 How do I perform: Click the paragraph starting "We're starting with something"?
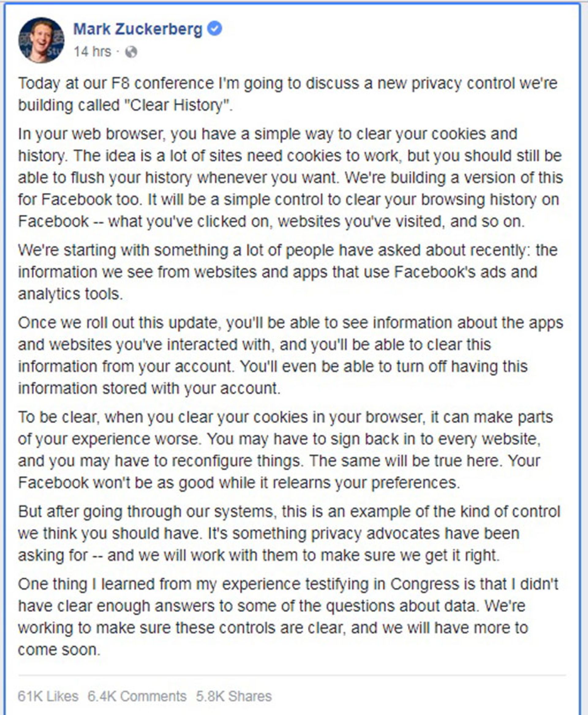tap(288, 272)
